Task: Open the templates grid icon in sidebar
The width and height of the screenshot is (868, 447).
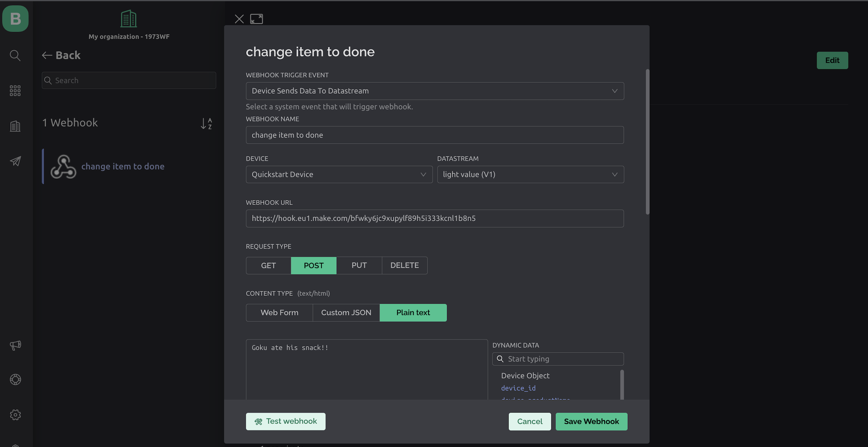Action: pyautogui.click(x=15, y=91)
